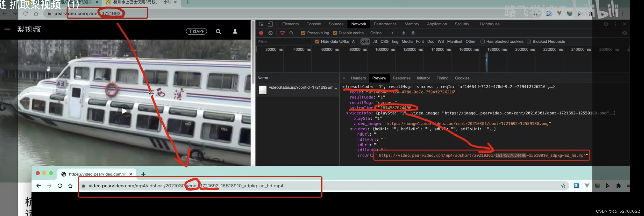The width and height of the screenshot is (644, 216).
Task: Select the JS request type filter
Action: pos(375,41)
